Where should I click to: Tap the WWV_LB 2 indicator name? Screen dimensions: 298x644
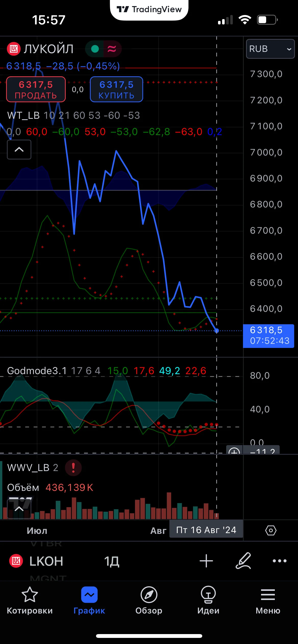pyautogui.click(x=33, y=468)
